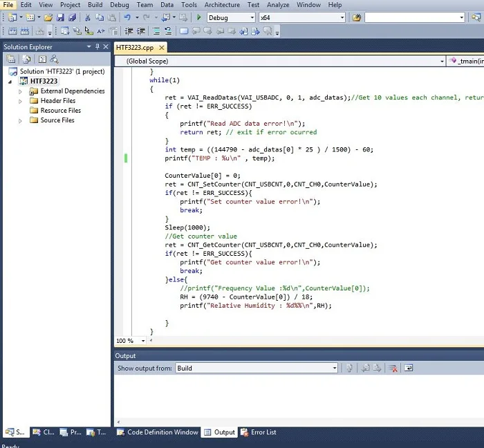This screenshot has width=484, height=448.
Task: Click the Solution Explorer pin auto-hide icon
Action: tap(97, 47)
